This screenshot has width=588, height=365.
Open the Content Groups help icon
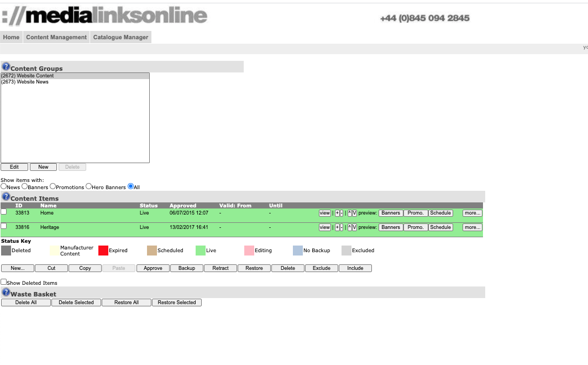tap(6, 66)
